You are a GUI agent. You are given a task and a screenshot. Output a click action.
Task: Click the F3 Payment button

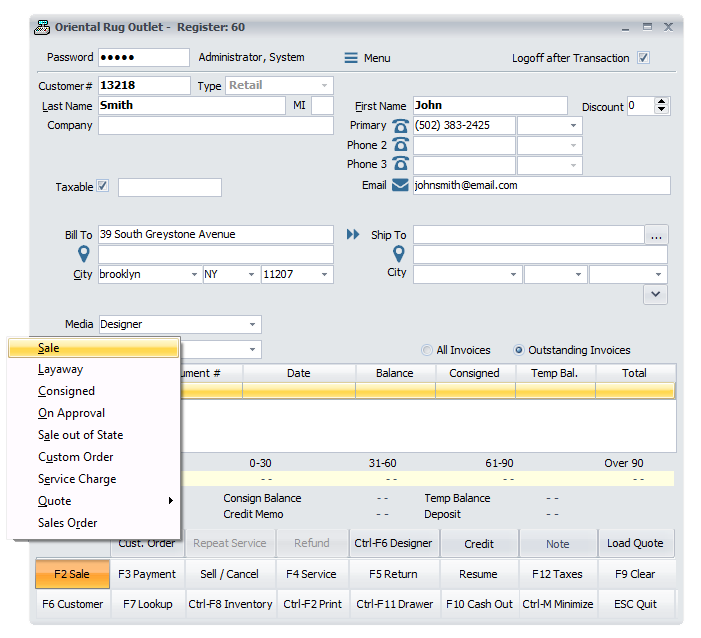(x=147, y=574)
